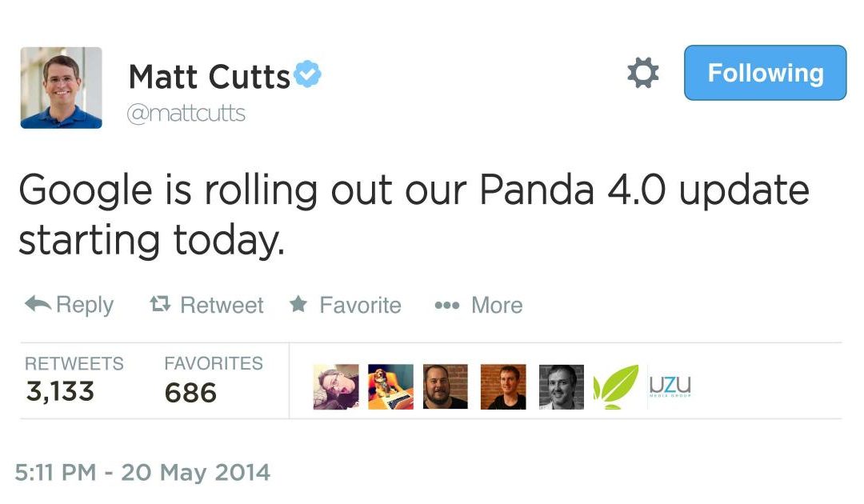The width and height of the screenshot is (864, 504).
Task: View the 686 favorites list
Action: (x=190, y=392)
